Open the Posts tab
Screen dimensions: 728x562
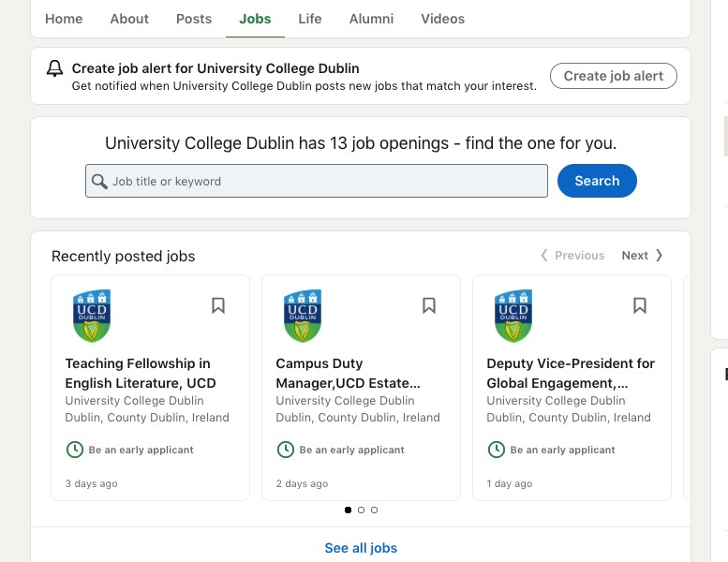pos(194,19)
